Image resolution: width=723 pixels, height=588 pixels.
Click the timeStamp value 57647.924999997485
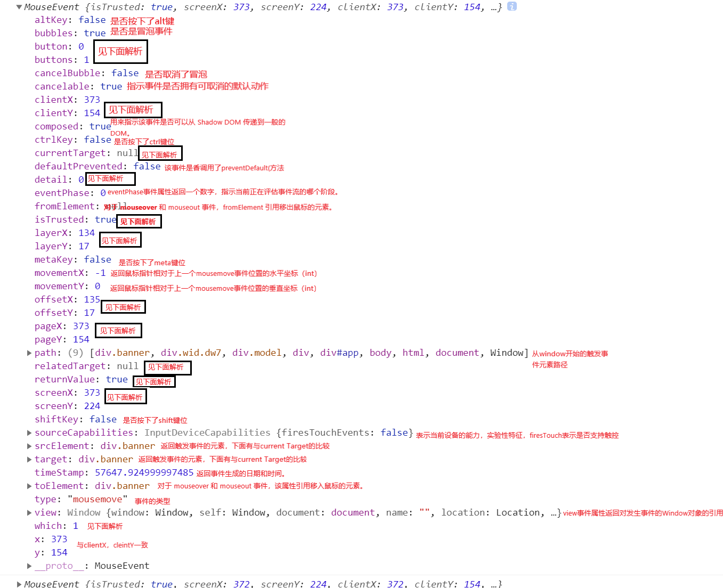click(x=144, y=472)
